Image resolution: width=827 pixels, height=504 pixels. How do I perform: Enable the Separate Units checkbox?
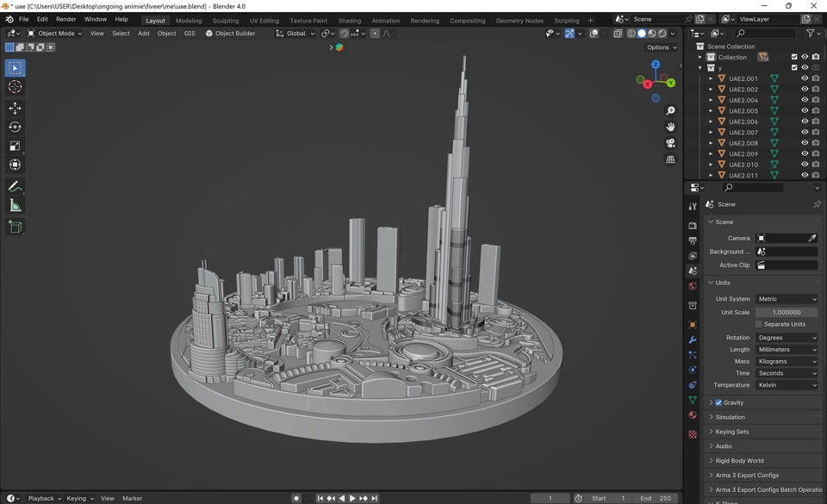pyautogui.click(x=759, y=324)
